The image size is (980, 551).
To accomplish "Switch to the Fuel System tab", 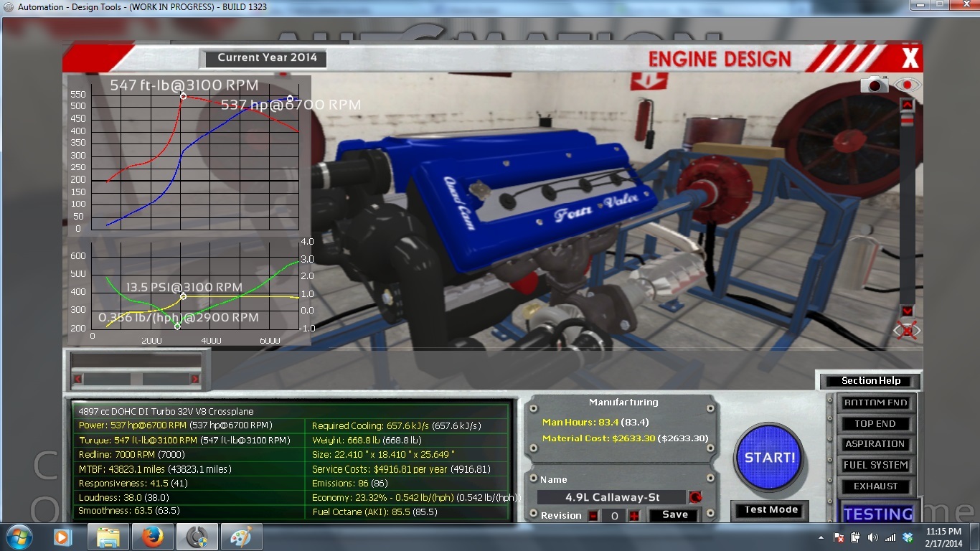I will (x=875, y=465).
